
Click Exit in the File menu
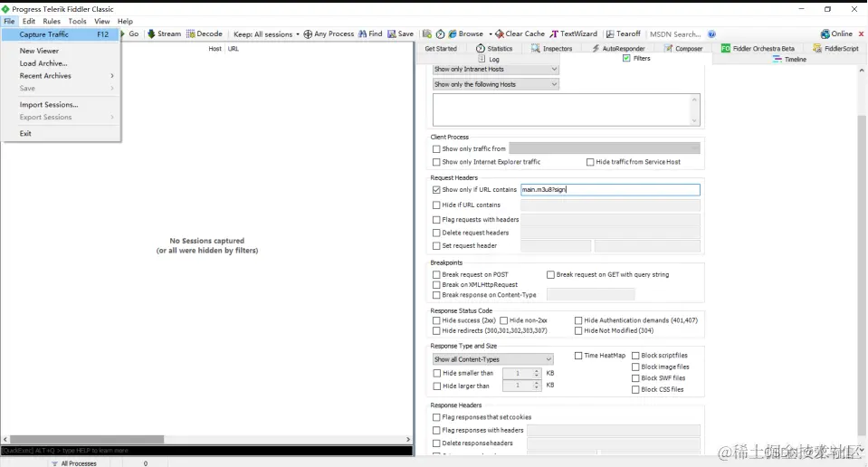pyautogui.click(x=61, y=133)
